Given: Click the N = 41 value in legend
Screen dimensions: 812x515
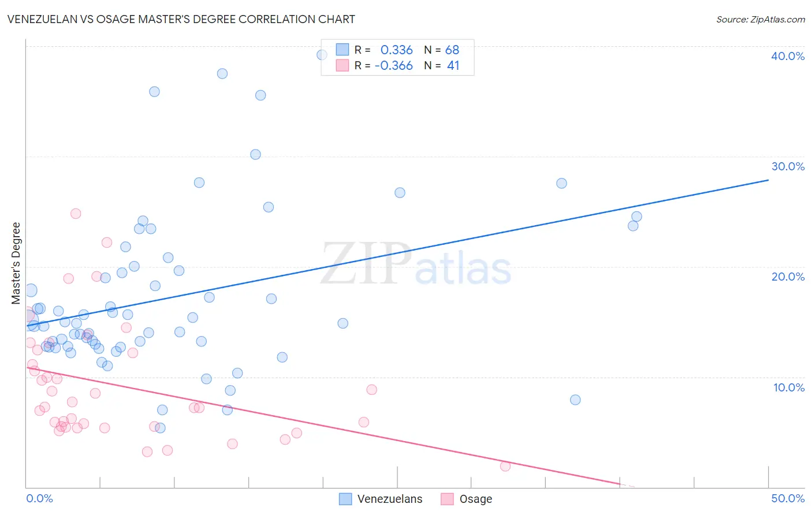Looking at the screenshot, I should (x=442, y=65).
